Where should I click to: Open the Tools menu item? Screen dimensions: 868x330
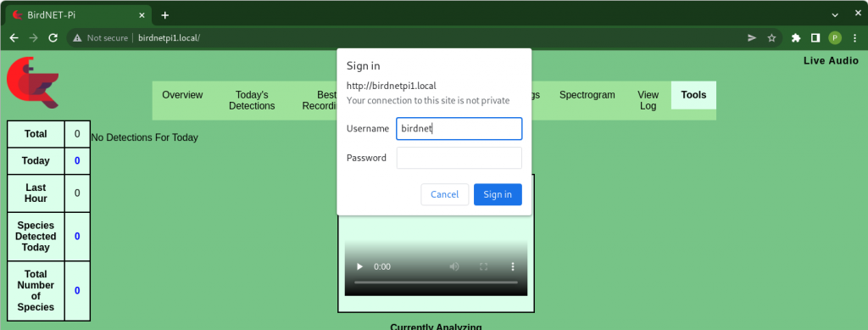(693, 95)
